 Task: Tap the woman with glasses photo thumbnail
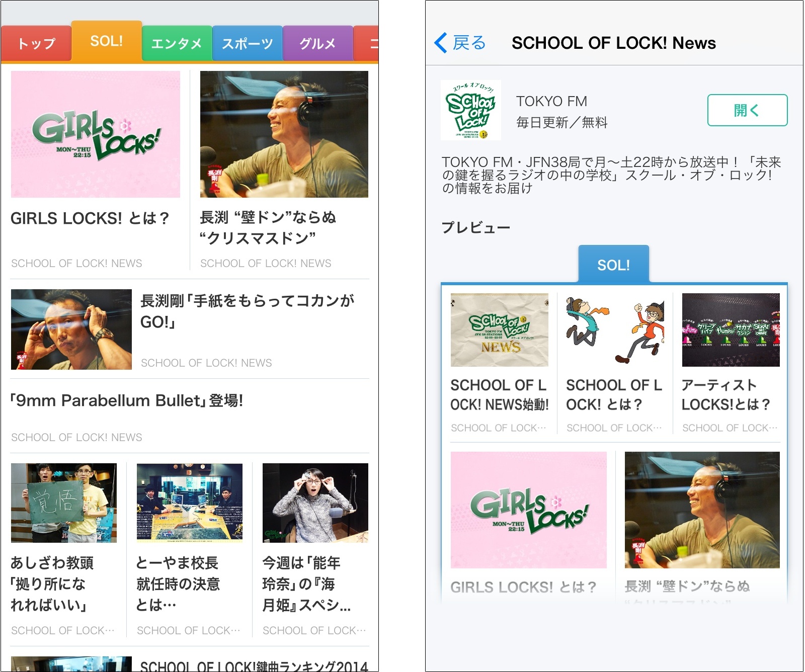coord(315,503)
